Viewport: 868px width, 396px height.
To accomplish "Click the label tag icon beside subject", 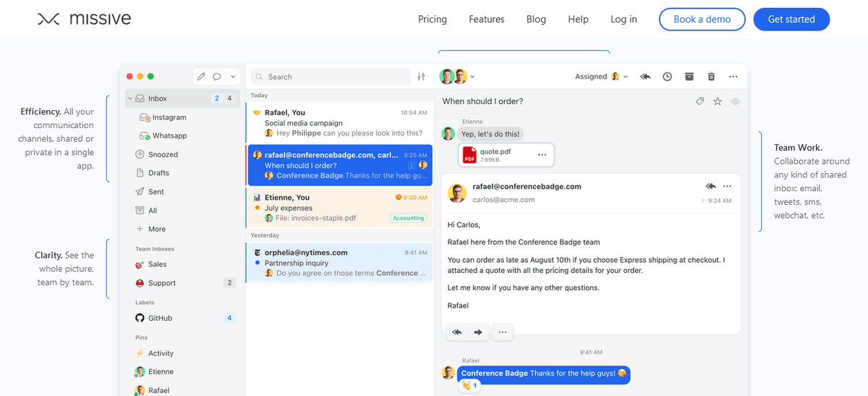I will tap(699, 101).
